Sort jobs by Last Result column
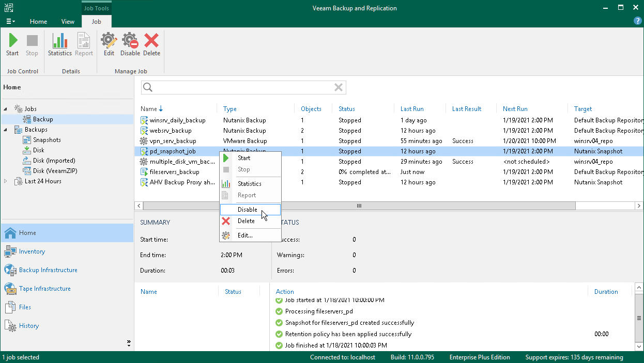This screenshot has height=363, width=644. click(467, 109)
